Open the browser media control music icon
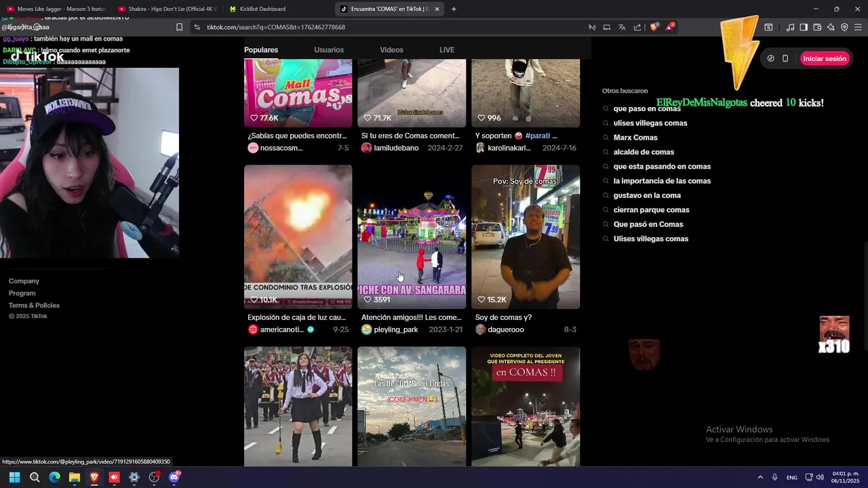The width and height of the screenshot is (868, 488). point(790,27)
